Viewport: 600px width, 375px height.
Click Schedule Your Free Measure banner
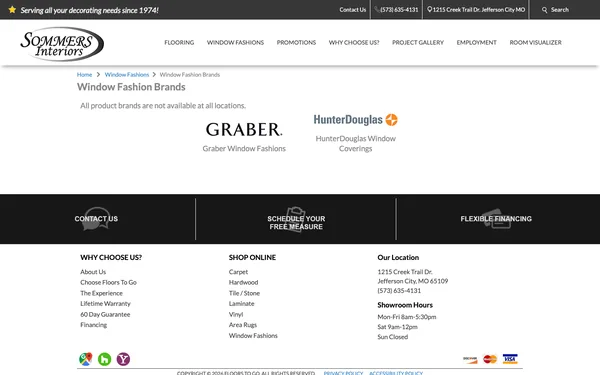[x=296, y=223]
